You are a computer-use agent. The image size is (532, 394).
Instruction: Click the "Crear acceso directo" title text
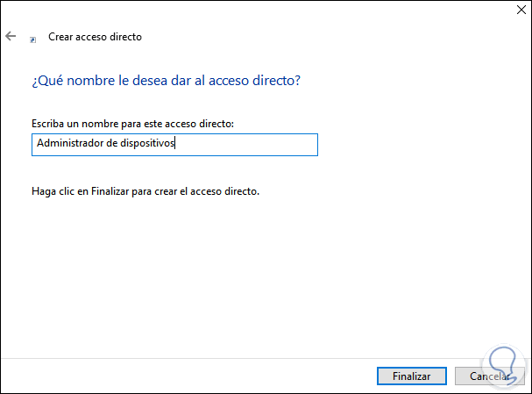pos(95,37)
